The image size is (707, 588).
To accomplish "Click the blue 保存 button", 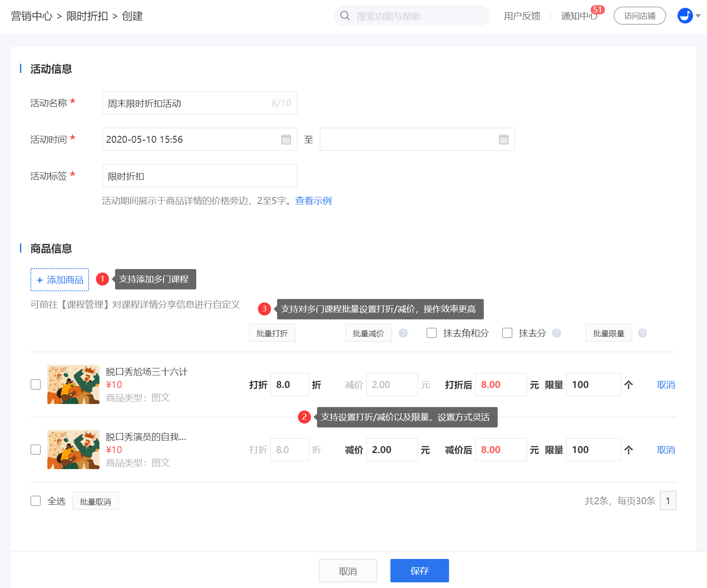I will (419, 571).
